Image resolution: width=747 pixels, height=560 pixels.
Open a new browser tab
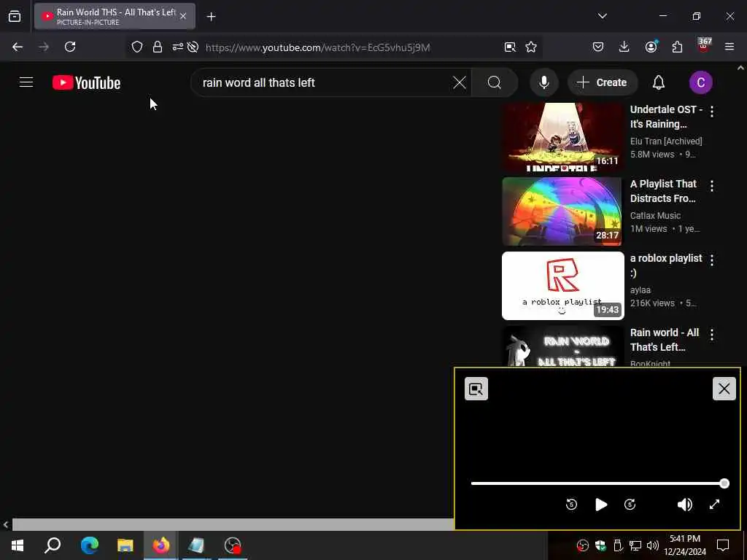[211, 17]
